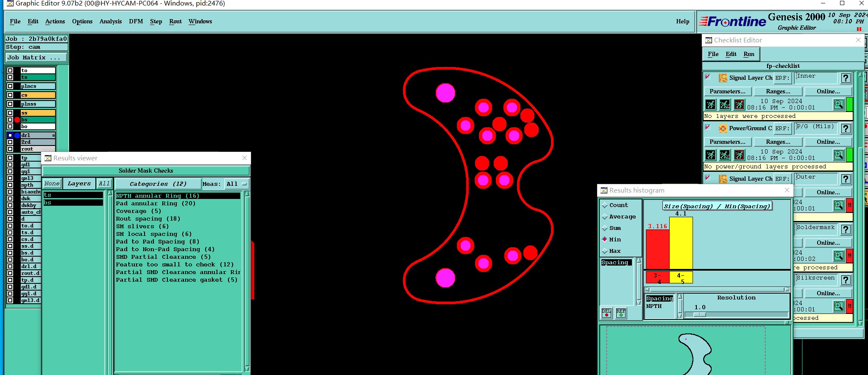The width and height of the screenshot is (868, 375).
Task: Click the help icon for Silkscreen check
Action: point(846,280)
